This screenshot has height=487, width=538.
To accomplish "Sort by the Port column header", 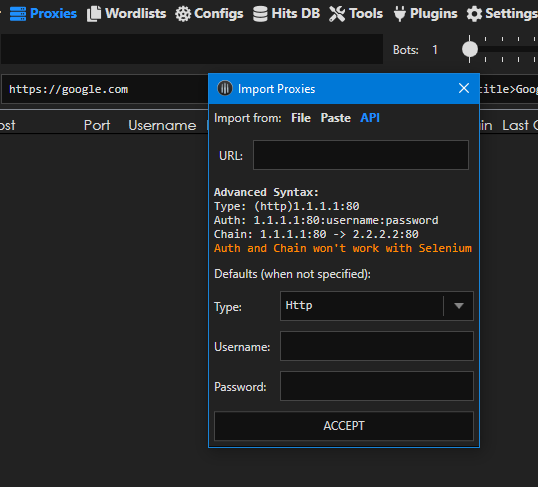I will point(97,125).
